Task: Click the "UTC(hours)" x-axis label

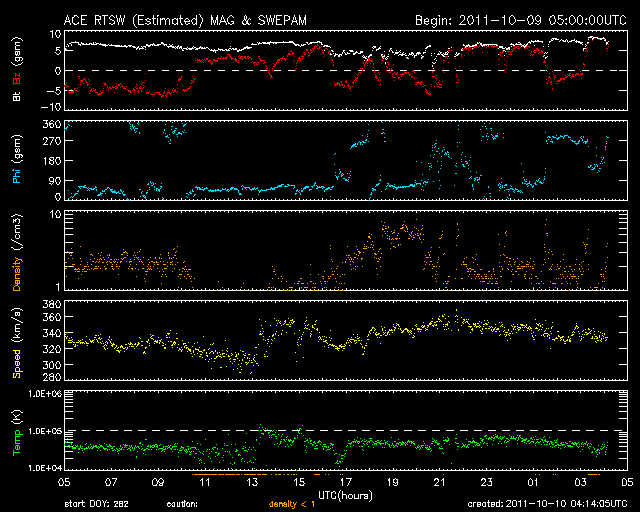Action: [x=345, y=496]
